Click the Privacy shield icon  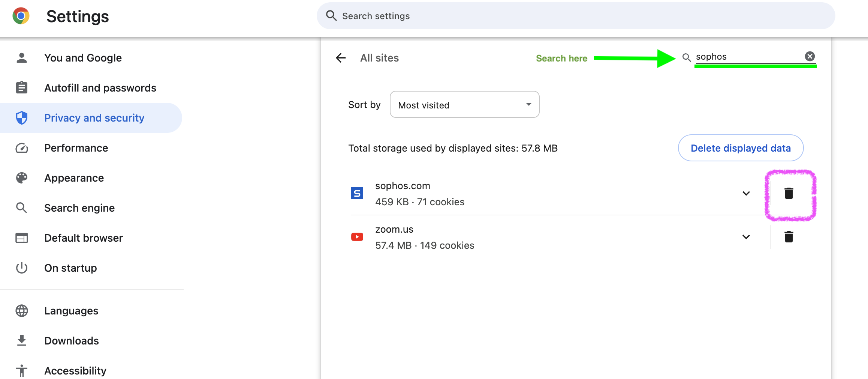[x=22, y=118]
